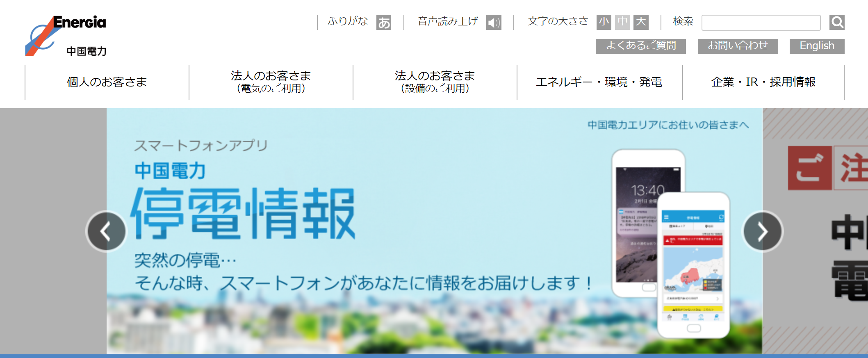Screen dimensions: 868x358
Task: Click the ご注意 banner slide
Action: coord(815,231)
